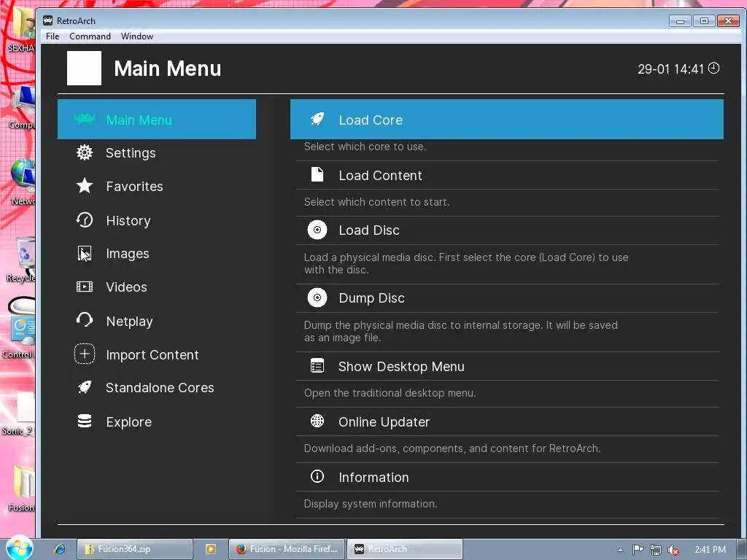Open Settings label in the sidebar
The width and height of the screenshot is (747, 560).
coord(131,153)
